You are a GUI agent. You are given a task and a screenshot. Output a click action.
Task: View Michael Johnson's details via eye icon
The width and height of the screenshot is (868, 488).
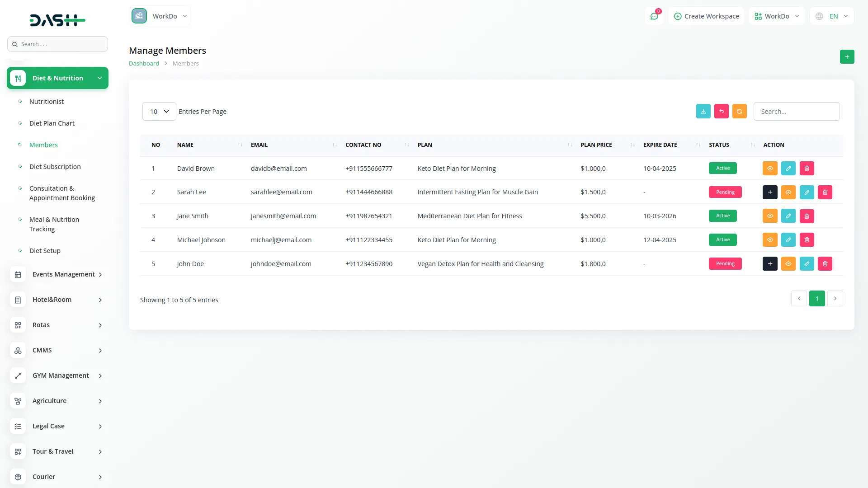point(769,240)
